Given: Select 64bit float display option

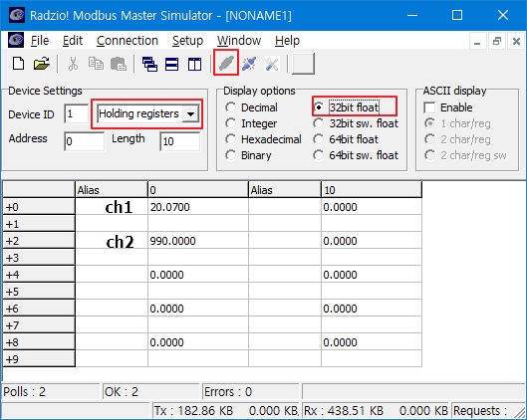Looking at the screenshot, I should (346, 139).
